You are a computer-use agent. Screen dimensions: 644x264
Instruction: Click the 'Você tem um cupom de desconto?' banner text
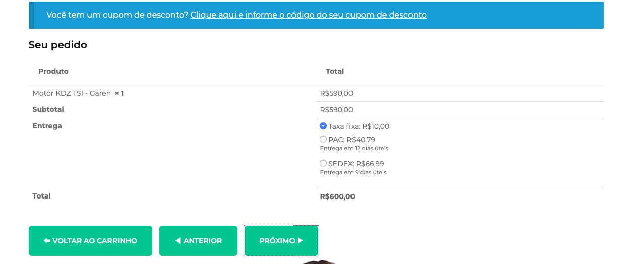(117, 15)
